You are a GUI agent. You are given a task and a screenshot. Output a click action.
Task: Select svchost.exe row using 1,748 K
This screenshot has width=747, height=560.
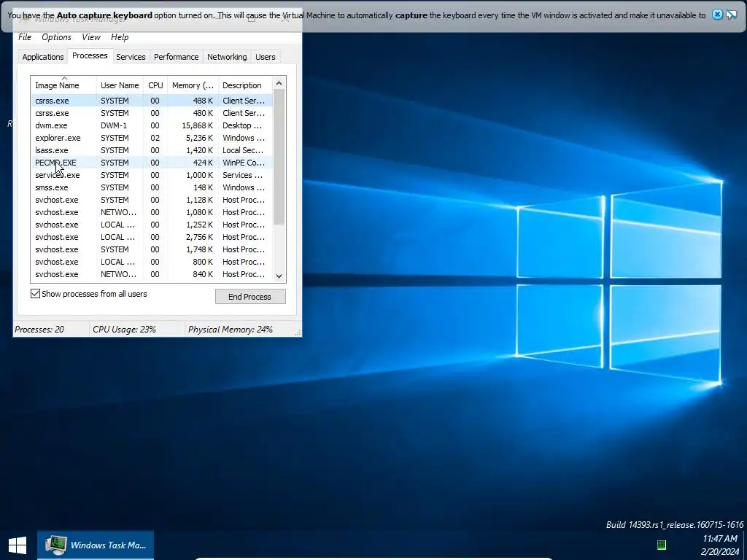click(152, 249)
